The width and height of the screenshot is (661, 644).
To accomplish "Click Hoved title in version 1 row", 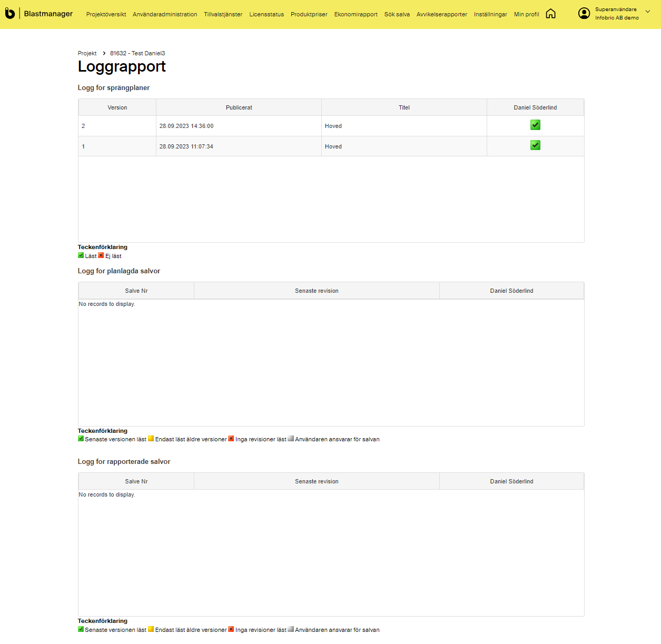I will pyautogui.click(x=333, y=146).
